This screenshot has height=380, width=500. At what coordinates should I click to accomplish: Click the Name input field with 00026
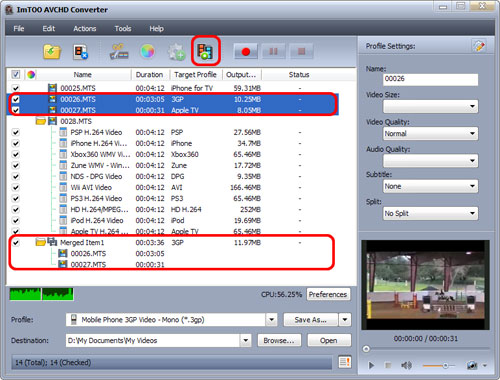(x=430, y=79)
